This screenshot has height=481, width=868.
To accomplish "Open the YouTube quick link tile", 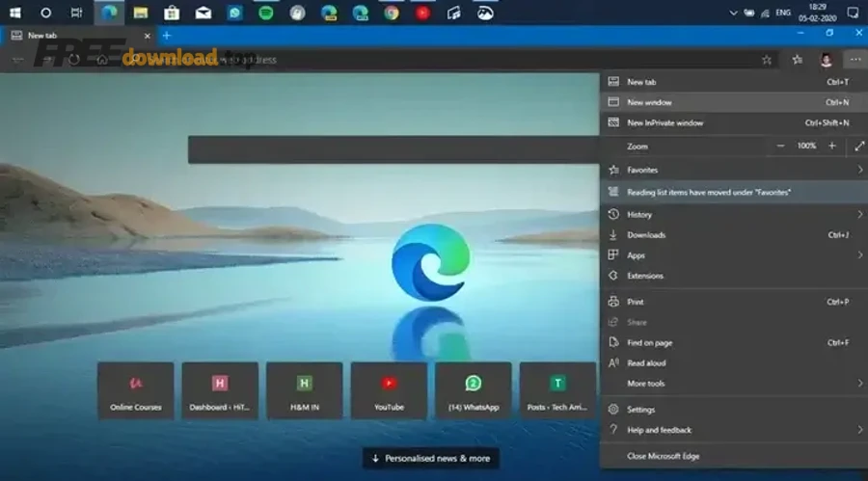I will pyautogui.click(x=390, y=390).
